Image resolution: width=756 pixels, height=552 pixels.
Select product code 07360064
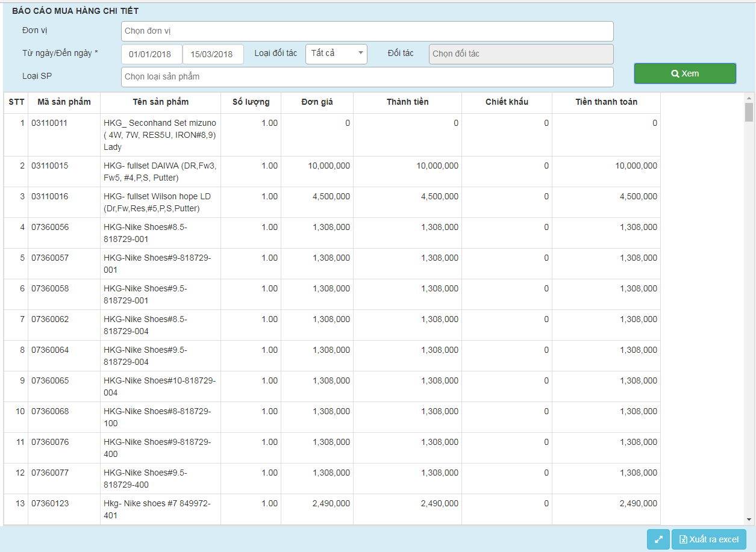50,350
